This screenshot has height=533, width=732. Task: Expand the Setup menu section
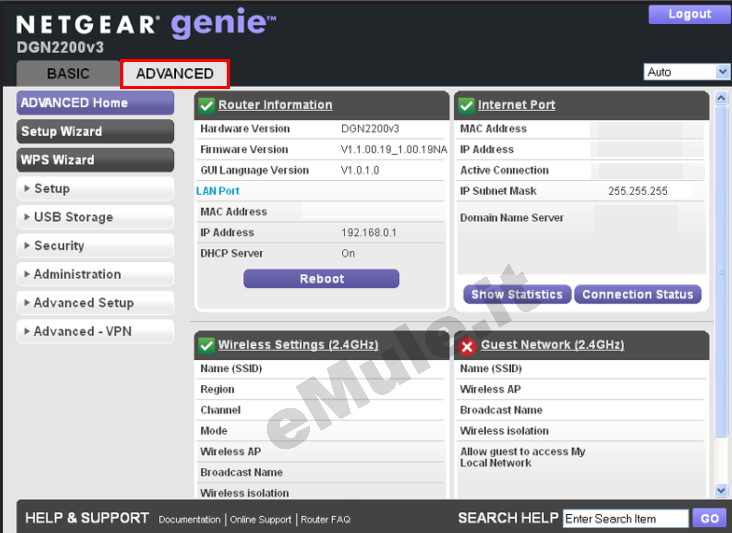click(x=95, y=189)
